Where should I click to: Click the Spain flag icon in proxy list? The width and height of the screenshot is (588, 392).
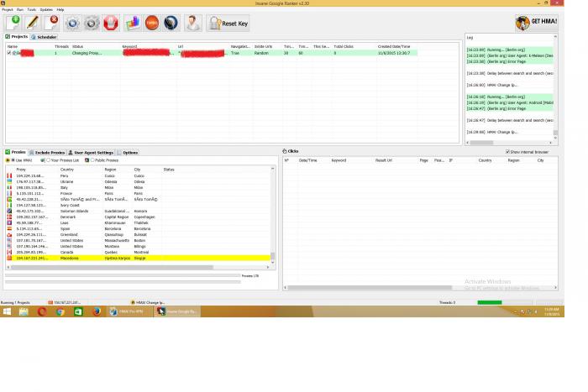tap(9, 228)
